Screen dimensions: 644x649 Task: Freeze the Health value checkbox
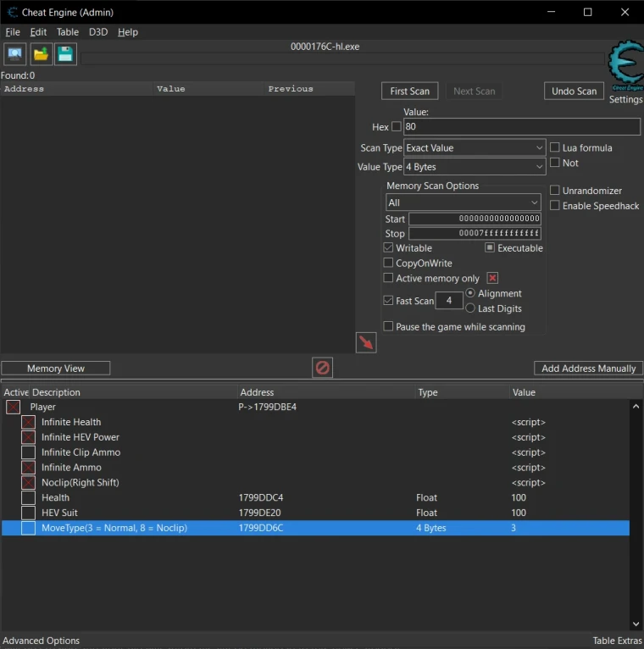click(28, 497)
